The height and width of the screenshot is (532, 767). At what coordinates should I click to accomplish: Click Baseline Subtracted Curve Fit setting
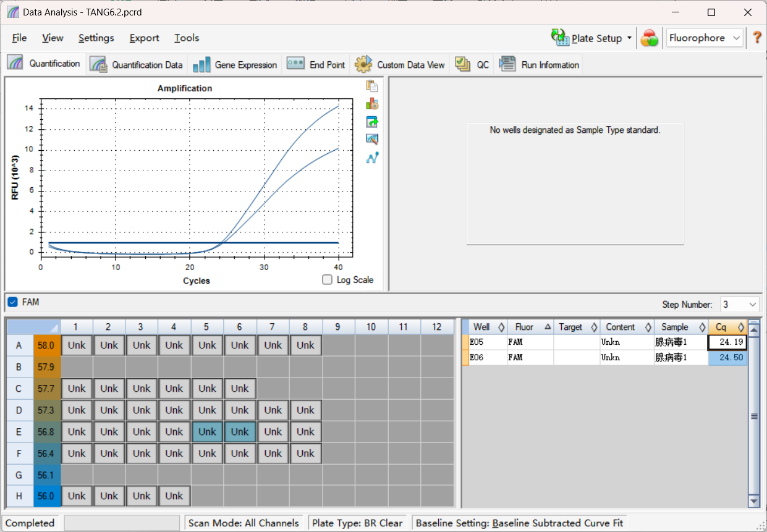559,523
